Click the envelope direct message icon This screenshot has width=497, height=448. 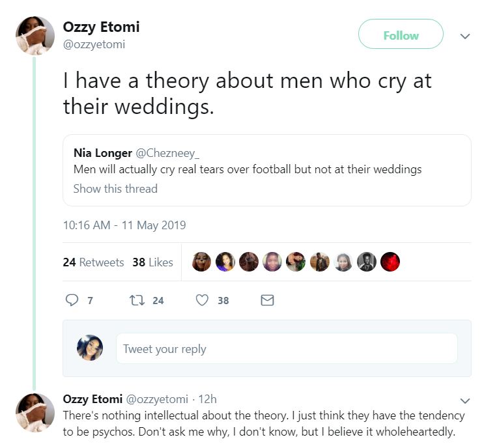click(267, 300)
